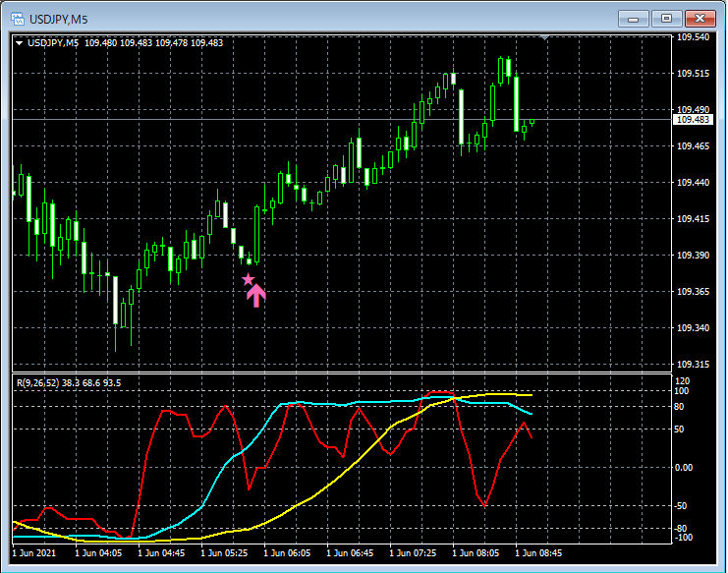Click the pink star signal marker
The image size is (728, 573).
pyautogui.click(x=249, y=279)
